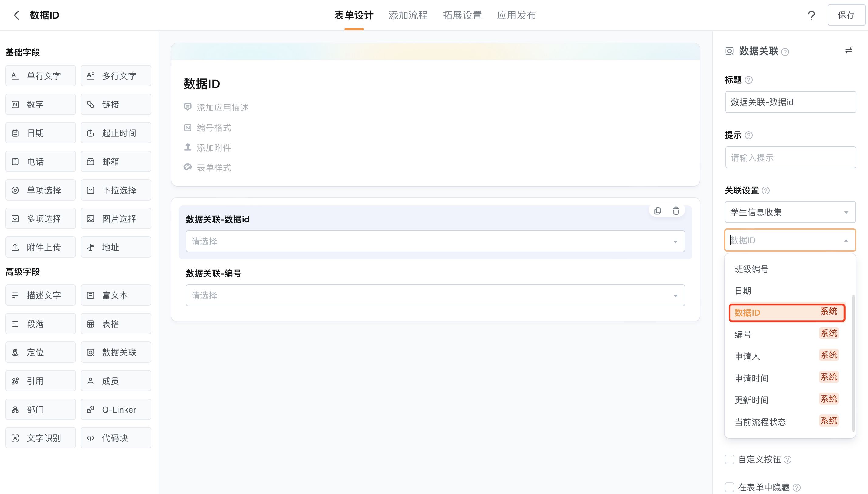This screenshot has width=868, height=494.
Task: Click the help icon next to 标题
Action: (749, 80)
